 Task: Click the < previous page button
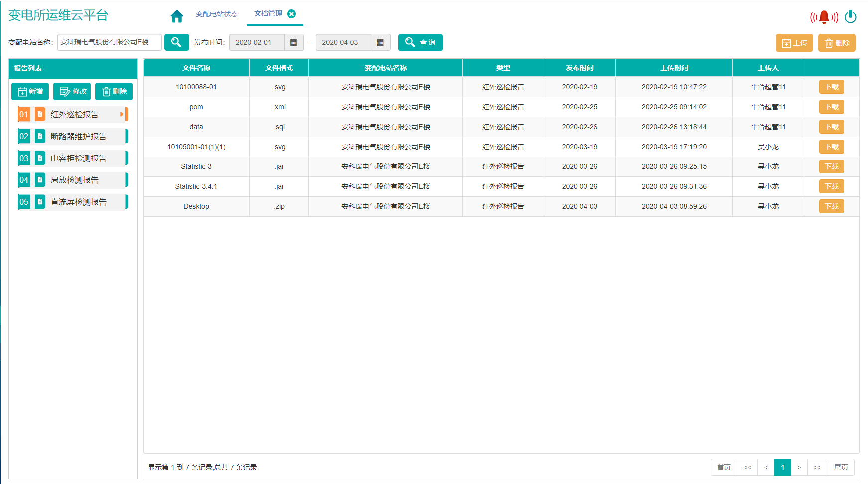(x=766, y=467)
